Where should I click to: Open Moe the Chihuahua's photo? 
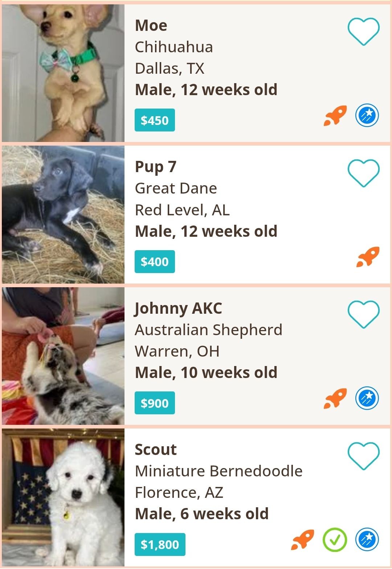coord(63,73)
